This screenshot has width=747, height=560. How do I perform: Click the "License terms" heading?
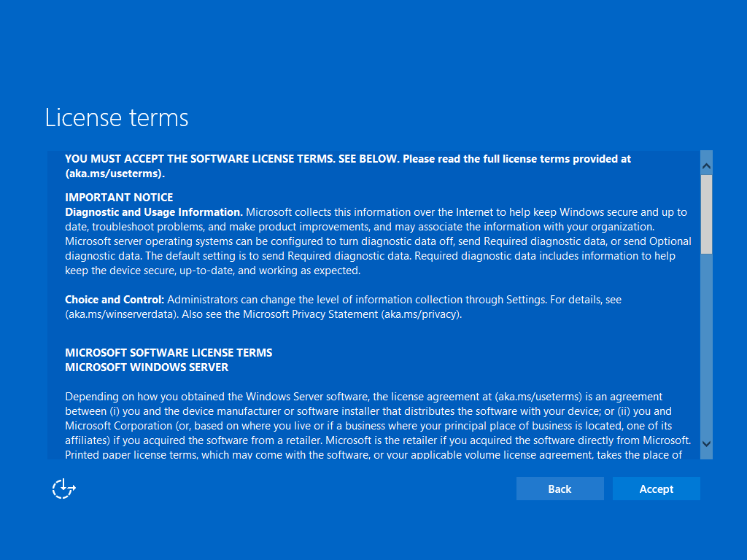[x=117, y=117]
